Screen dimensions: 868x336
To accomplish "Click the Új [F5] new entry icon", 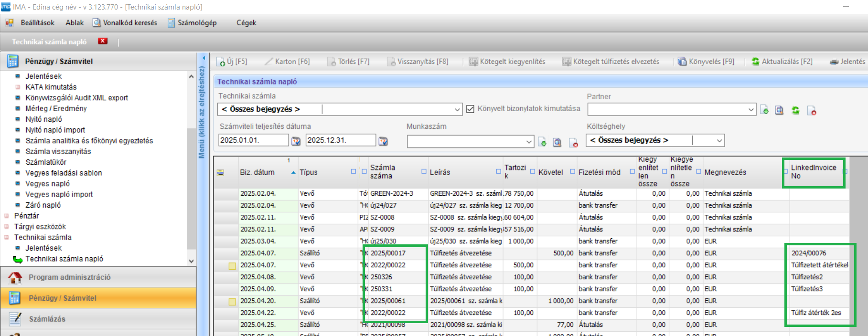I will [x=221, y=62].
